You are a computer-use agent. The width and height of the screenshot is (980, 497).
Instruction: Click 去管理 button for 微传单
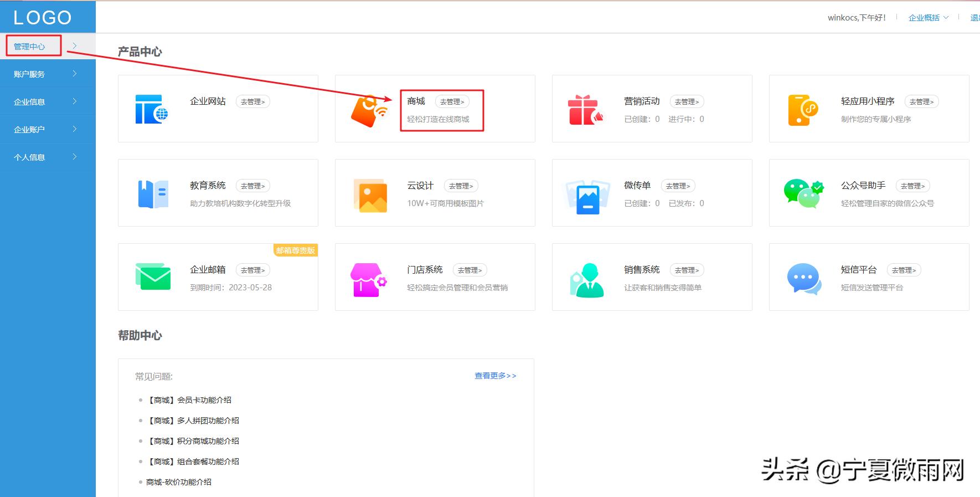point(678,186)
